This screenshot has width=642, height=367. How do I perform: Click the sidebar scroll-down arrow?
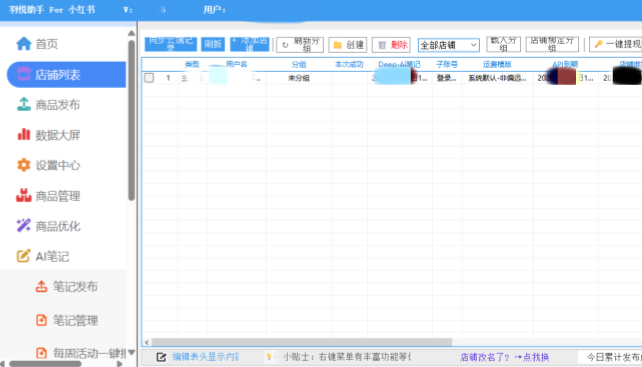131,352
